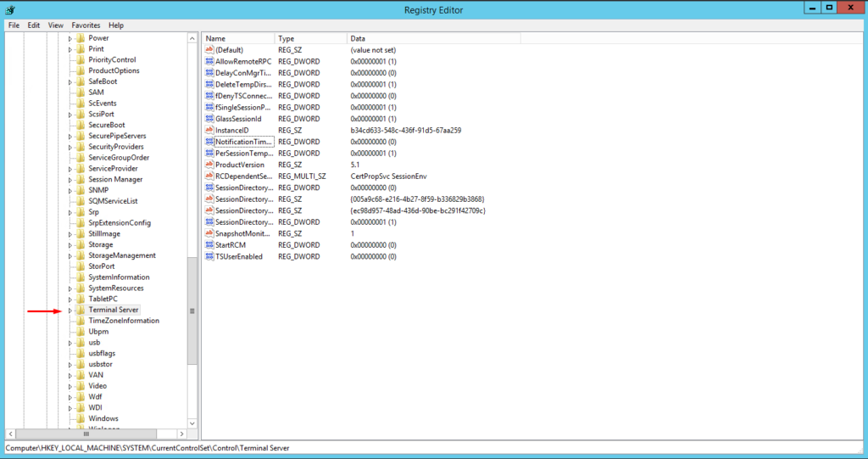Expand the SafeBoot key
The image size is (868, 459).
(70, 82)
